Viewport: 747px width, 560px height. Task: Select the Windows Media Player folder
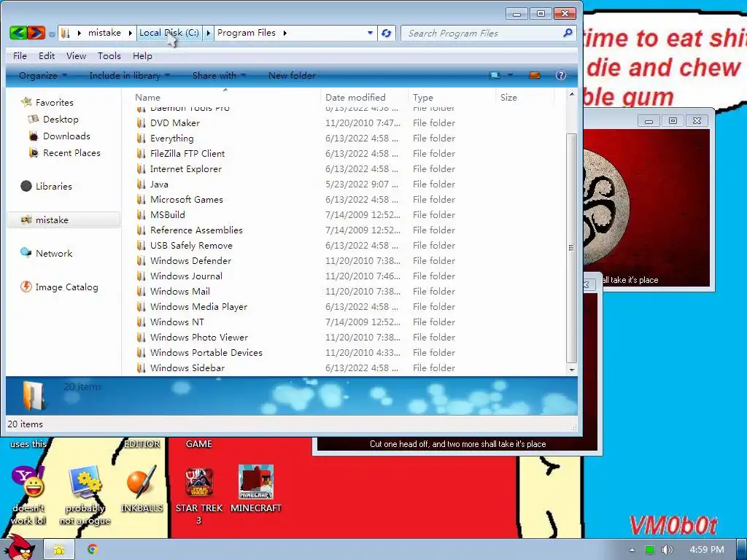point(198,307)
